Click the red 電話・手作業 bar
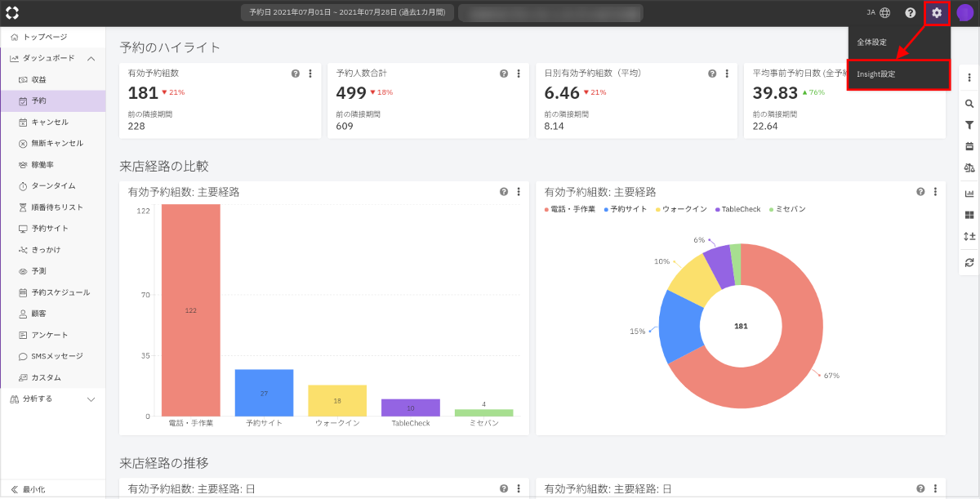The width and height of the screenshot is (980, 499). coord(190,310)
